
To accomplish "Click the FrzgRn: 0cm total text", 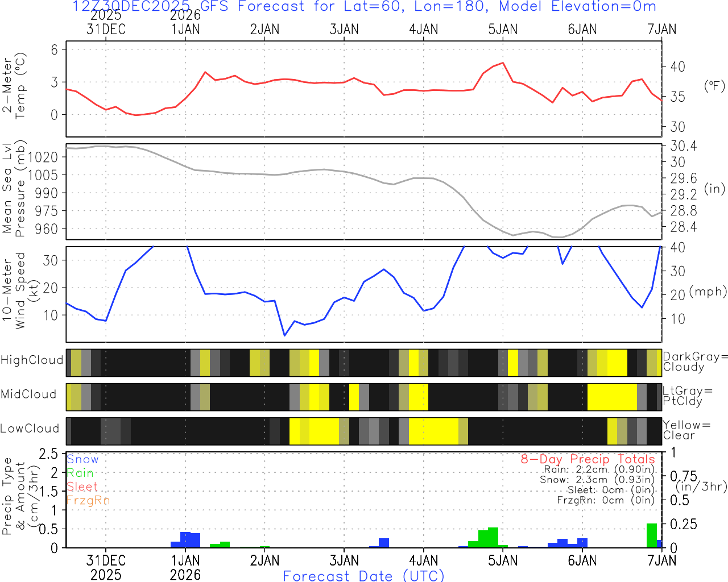I will 606,500.
